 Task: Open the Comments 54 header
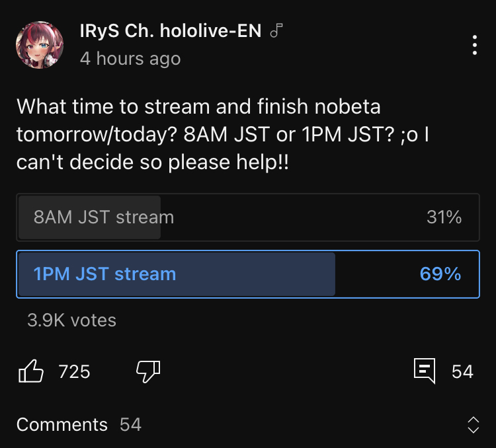coord(79,424)
